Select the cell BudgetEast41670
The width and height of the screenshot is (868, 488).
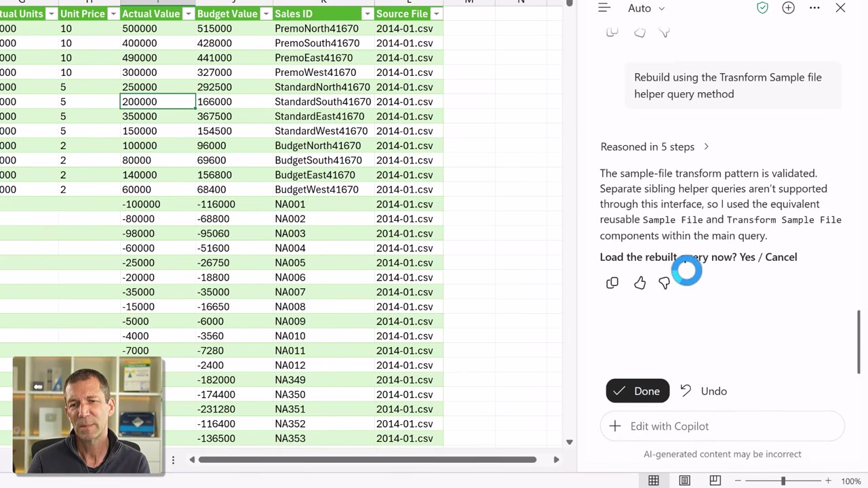[x=323, y=175]
